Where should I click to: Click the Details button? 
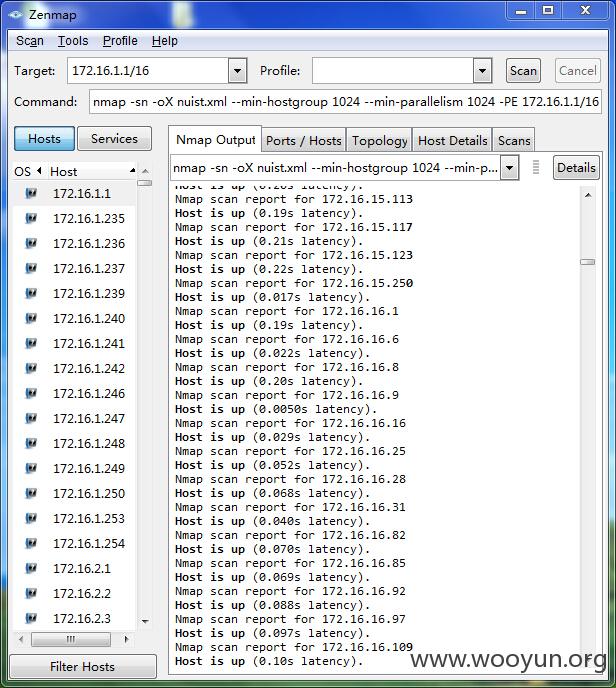click(x=576, y=168)
